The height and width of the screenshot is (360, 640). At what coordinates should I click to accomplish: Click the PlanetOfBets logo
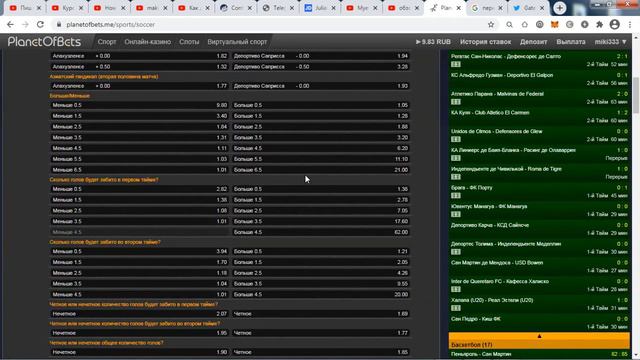click(44, 42)
